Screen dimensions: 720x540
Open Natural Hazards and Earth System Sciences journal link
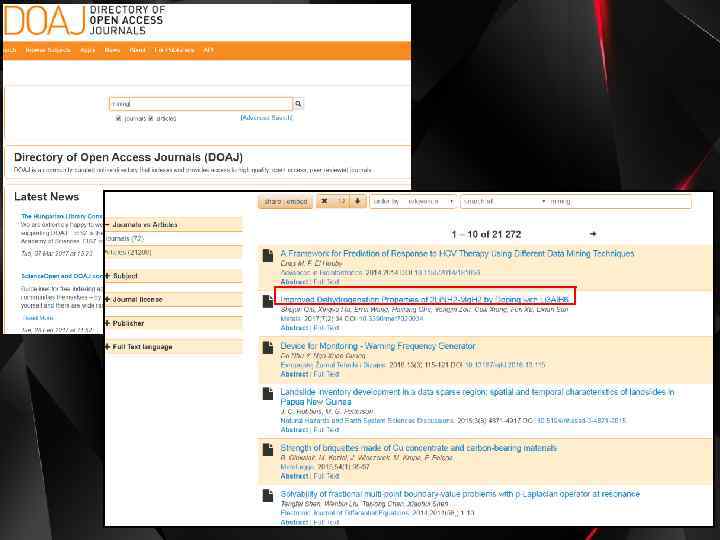(367, 420)
